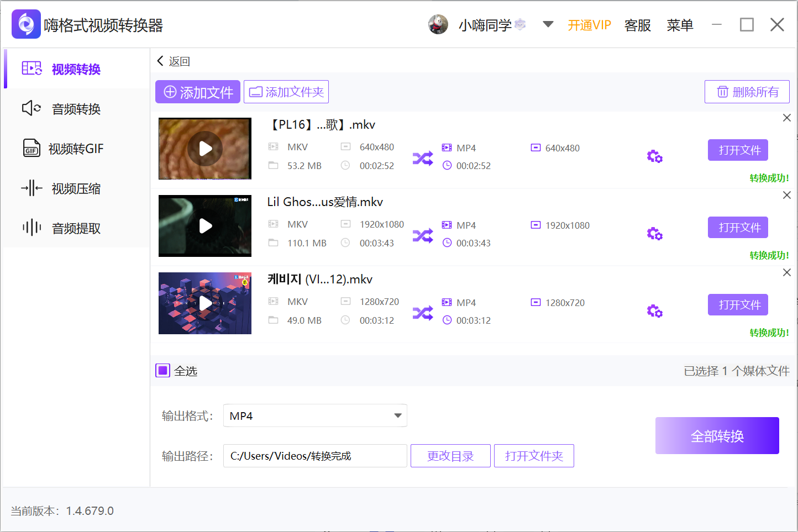Start conversion with 全部转换 button
This screenshot has width=798, height=532.
[x=717, y=435]
